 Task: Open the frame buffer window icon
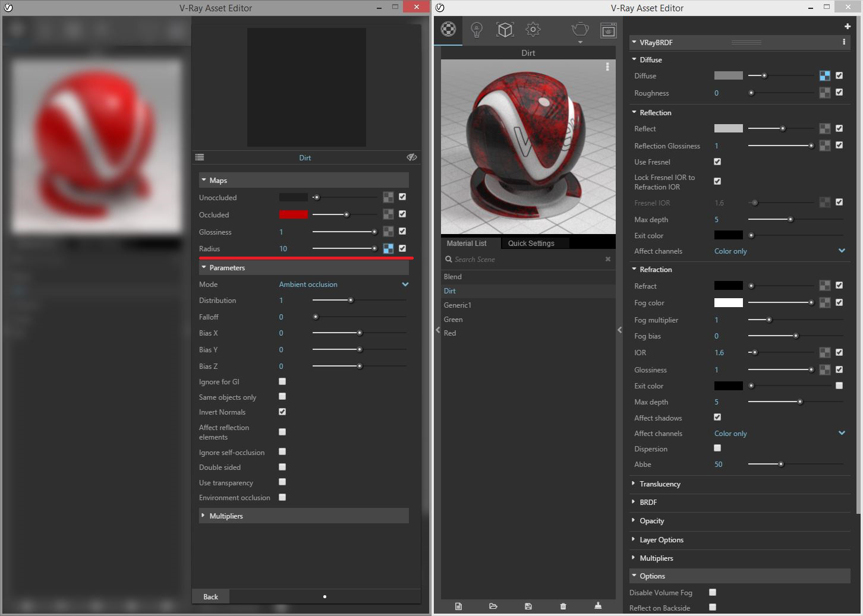click(x=608, y=30)
